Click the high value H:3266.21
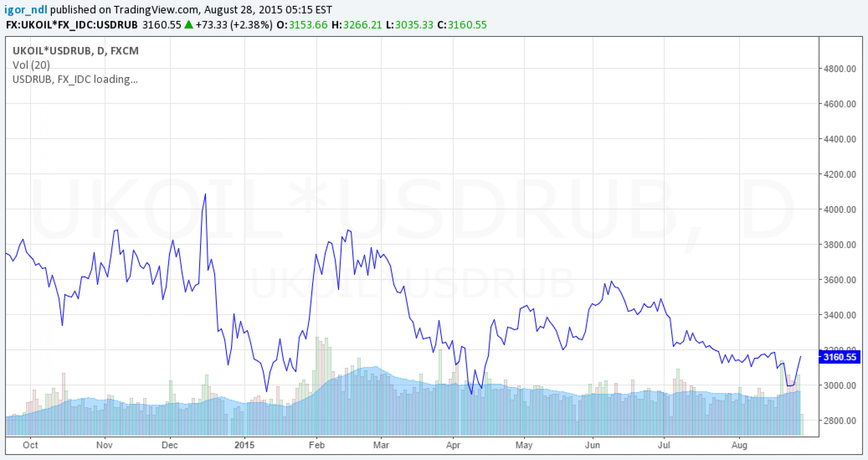The width and height of the screenshot is (868, 460). click(357, 25)
